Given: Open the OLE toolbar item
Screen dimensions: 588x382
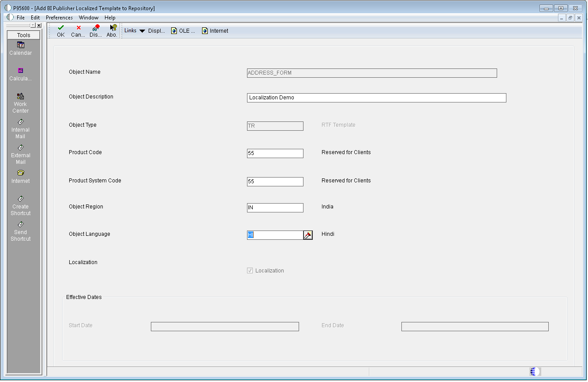Looking at the screenshot, I should [183, 31].
